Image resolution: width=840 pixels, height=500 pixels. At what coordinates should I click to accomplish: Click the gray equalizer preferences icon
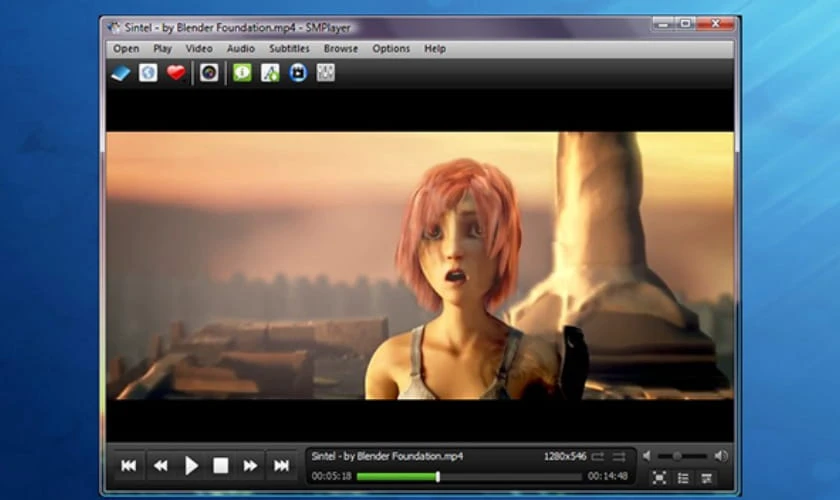[326, 72]
